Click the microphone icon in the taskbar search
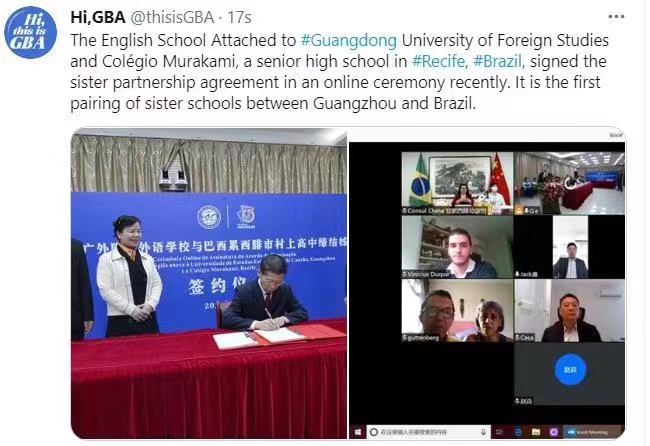Viewport: 650px width, 446px height. (483, 432)
